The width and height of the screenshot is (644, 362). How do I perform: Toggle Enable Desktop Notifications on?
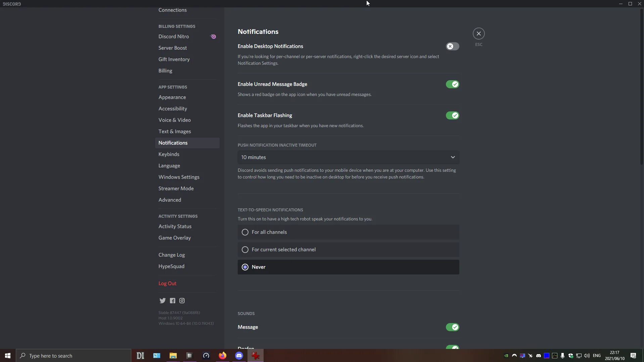452,46
